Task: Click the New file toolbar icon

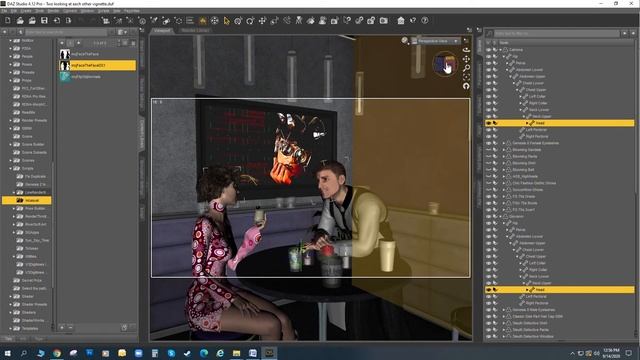Action: click(8, 20)
